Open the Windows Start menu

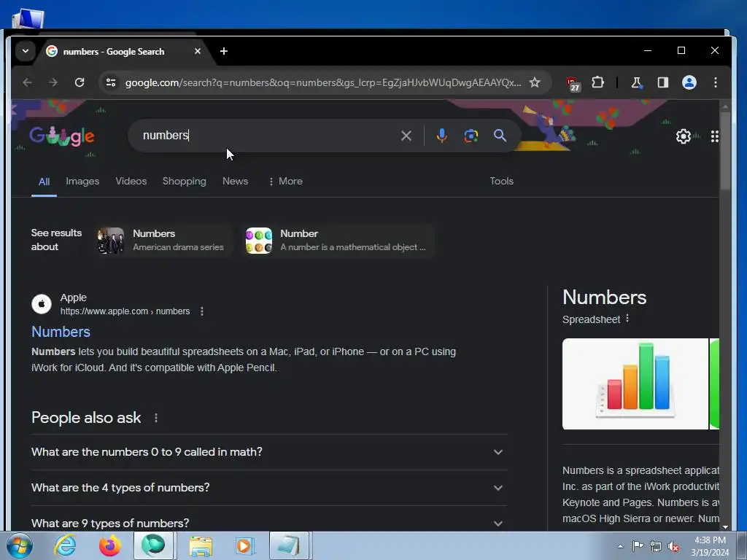pos(19,545)
